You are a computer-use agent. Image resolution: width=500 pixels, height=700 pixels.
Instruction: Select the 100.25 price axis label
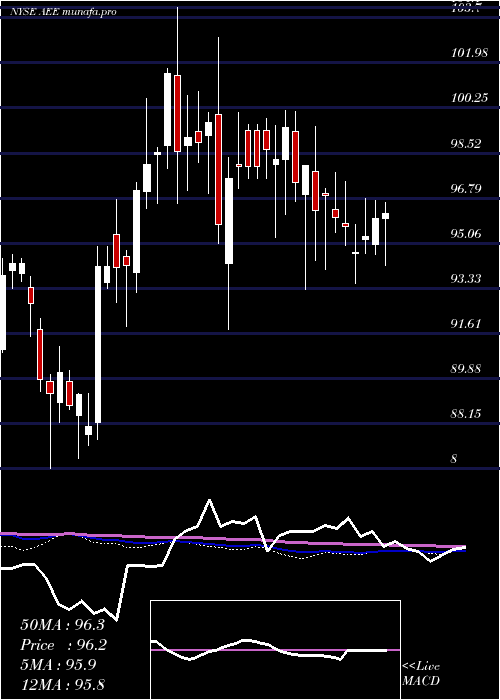(x=470, y=98)
